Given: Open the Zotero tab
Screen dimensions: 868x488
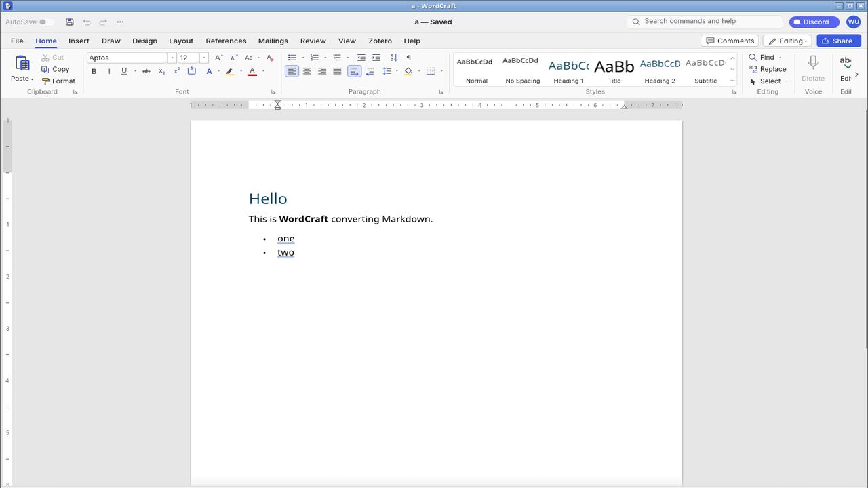Looking at the screenshot, I should [380, 41].
